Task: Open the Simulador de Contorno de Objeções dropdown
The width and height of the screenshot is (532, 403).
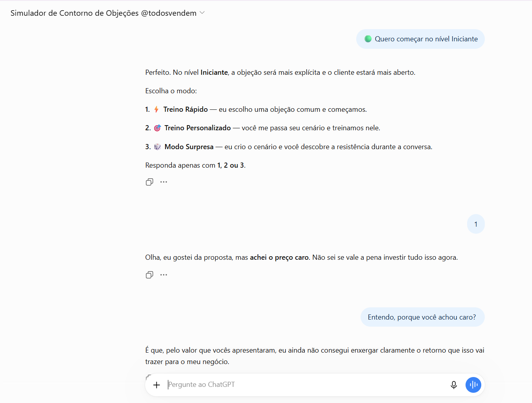Action: (107, 13)
